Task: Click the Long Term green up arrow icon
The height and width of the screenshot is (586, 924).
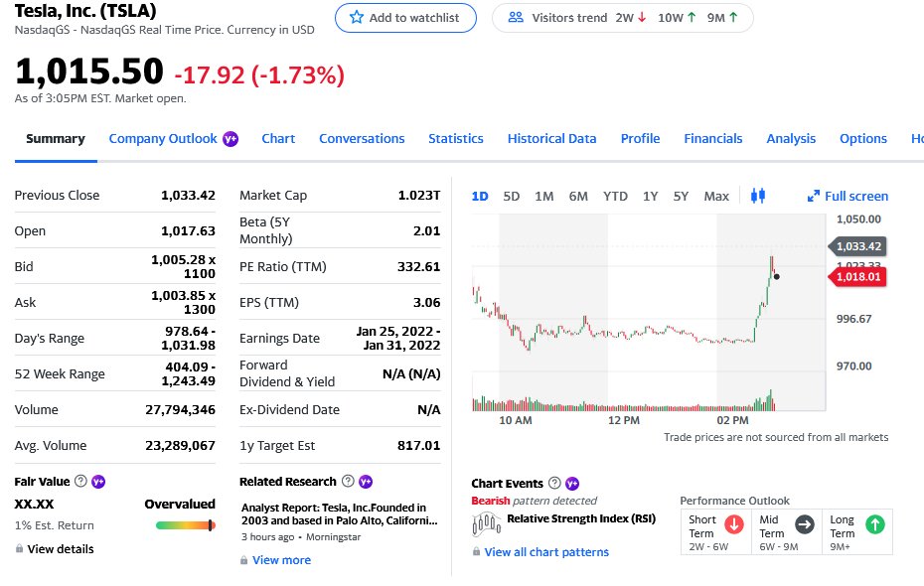Action: tap(875, 524)
